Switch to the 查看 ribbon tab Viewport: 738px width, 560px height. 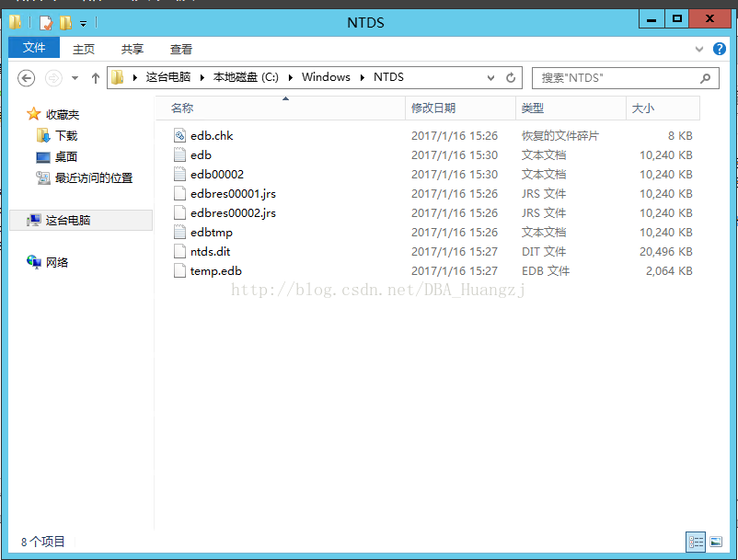pos(181,49)
